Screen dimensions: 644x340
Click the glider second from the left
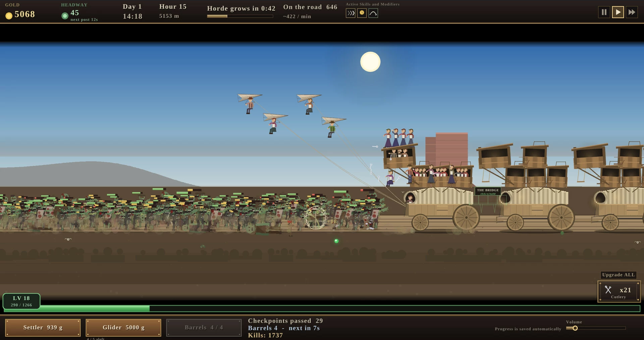(x=275, y=123)
